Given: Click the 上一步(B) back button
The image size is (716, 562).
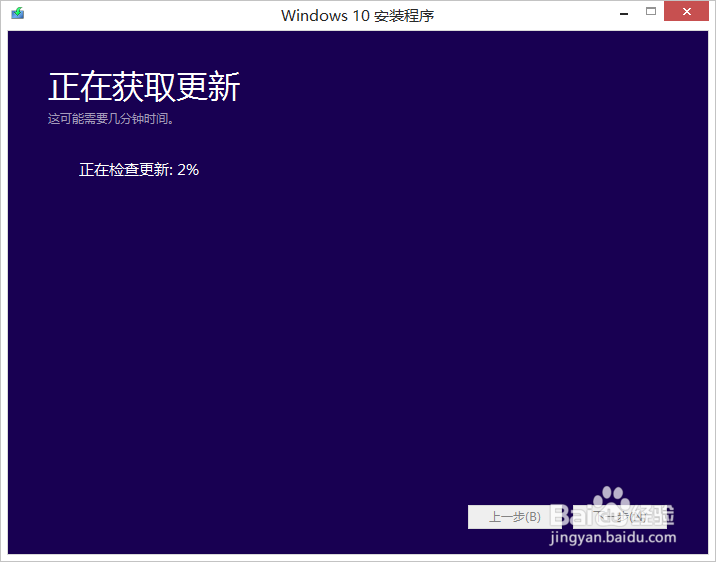Looking at the screenshot, I should (x=515, y=517).
